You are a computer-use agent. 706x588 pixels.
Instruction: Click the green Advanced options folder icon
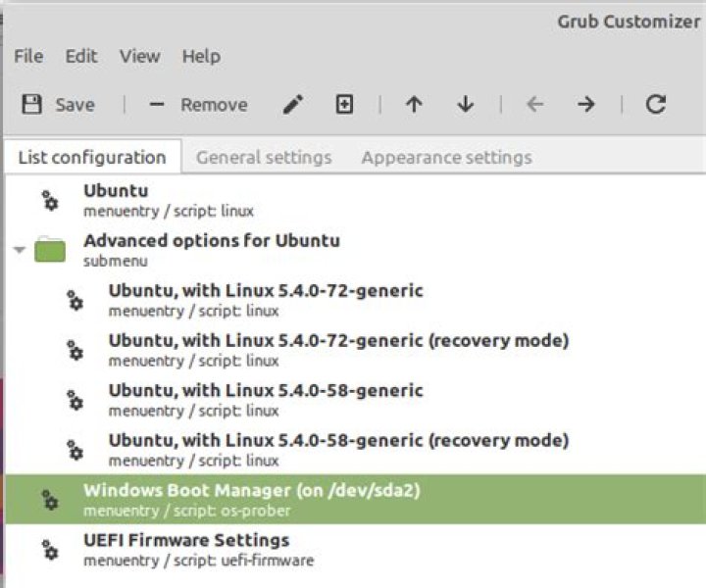point(50,249)
